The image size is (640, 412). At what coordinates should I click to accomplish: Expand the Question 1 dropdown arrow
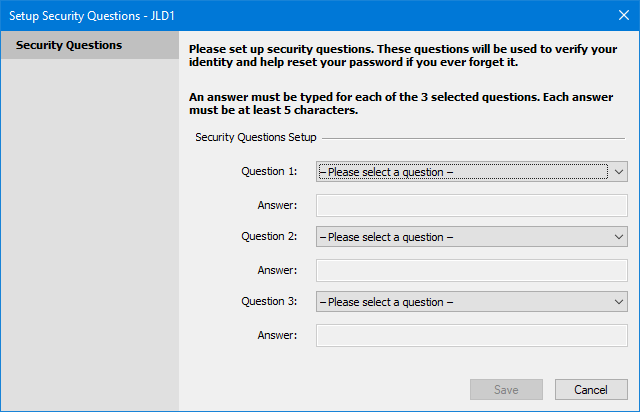click(619, 172)
